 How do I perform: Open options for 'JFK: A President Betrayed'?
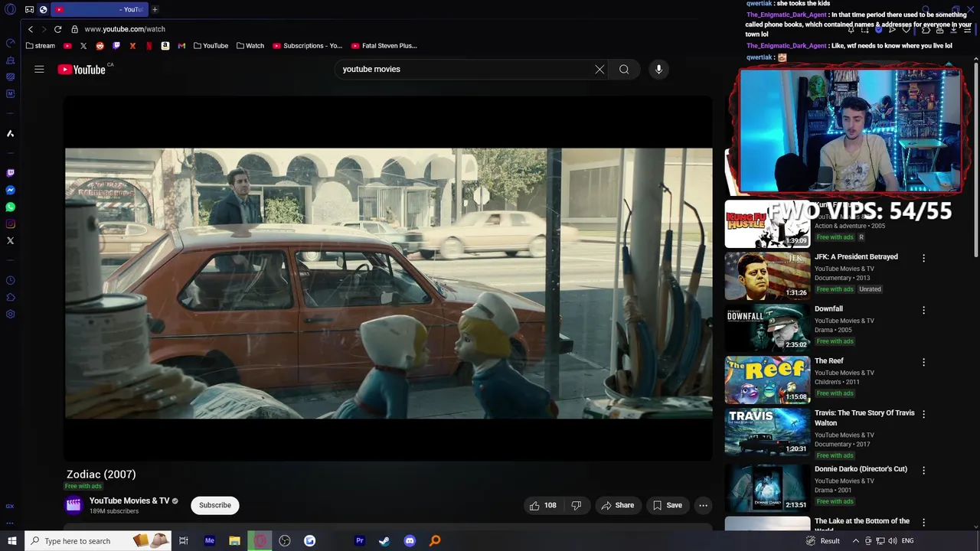[x=923, y=259]
